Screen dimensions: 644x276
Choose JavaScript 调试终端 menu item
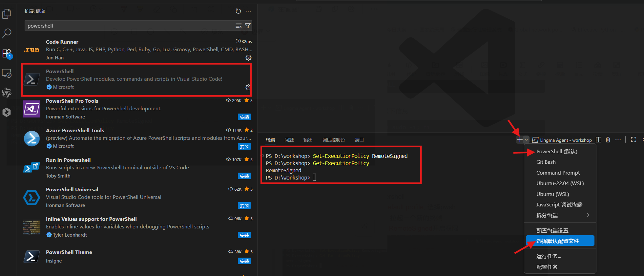[x=560, y=205]
